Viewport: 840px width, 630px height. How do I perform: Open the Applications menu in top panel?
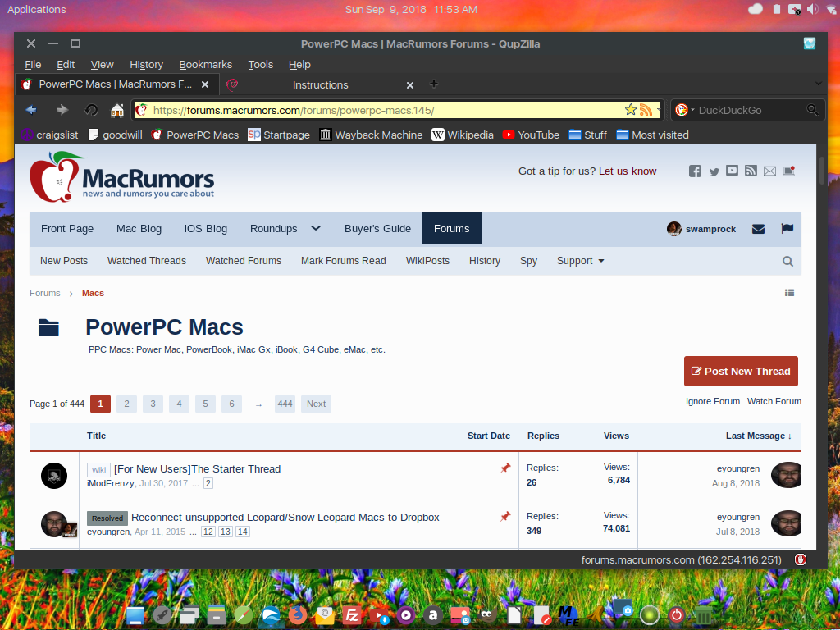(36, 10)
